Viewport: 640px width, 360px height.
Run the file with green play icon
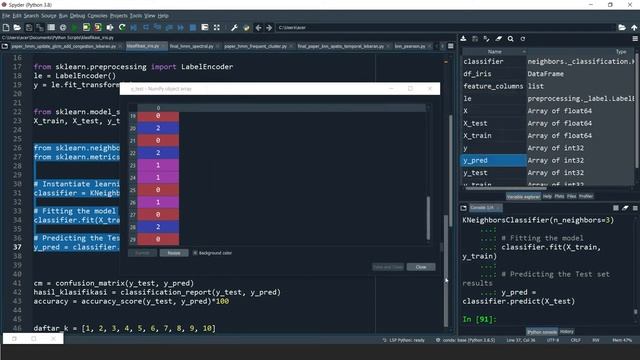pyautogui.click(x=74, y=27)
